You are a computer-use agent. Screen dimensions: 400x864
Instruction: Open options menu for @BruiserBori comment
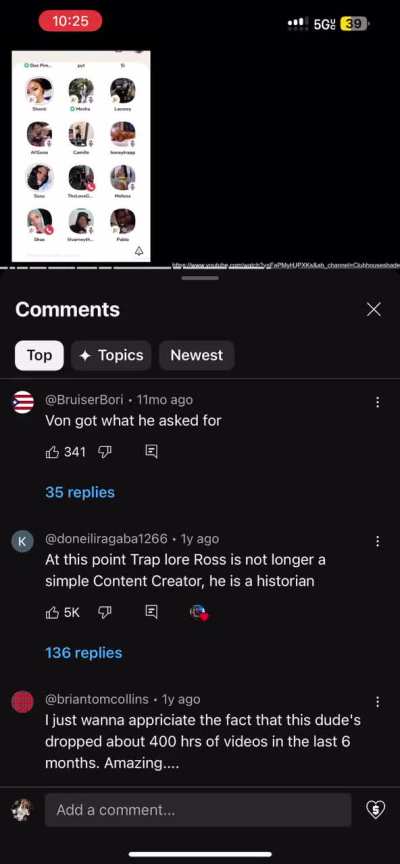point(377,402)
